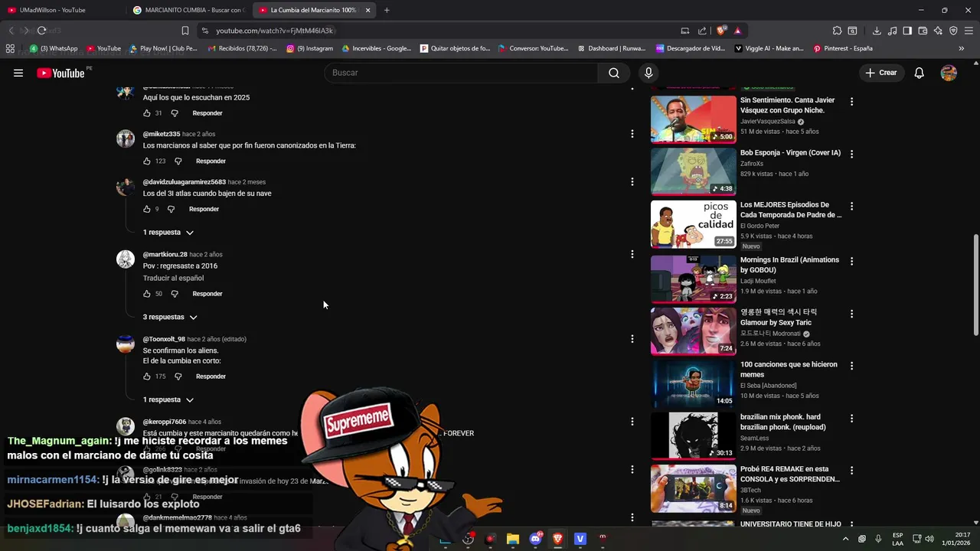The image size is (980, 551).
Task: Dislike the comment by @Toonxolt_98
Action: click(178, 377)
